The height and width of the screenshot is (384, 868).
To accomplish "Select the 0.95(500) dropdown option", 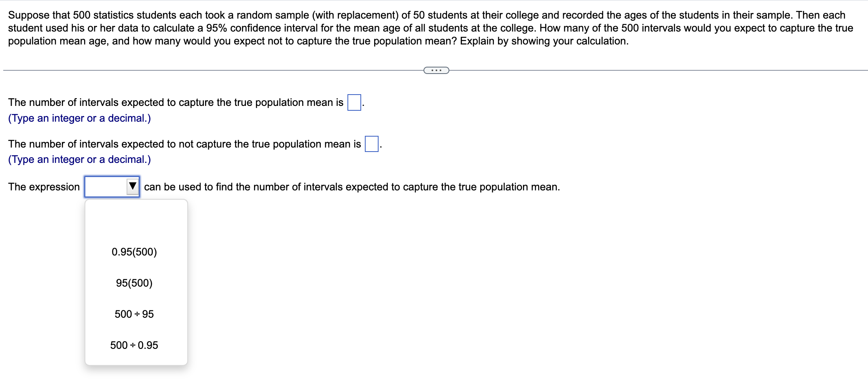I will tap(134, 251).
